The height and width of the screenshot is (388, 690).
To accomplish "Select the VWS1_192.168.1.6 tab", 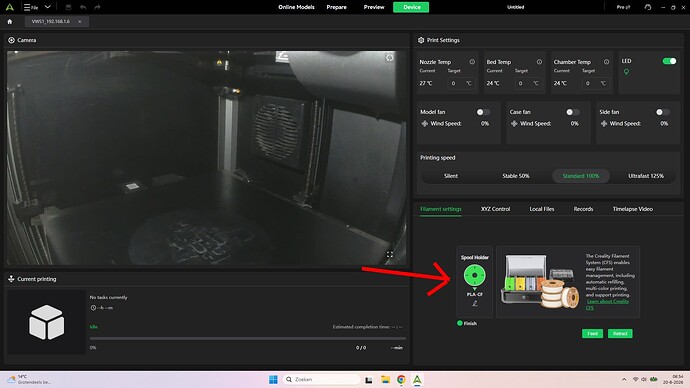I will (56, 21).
